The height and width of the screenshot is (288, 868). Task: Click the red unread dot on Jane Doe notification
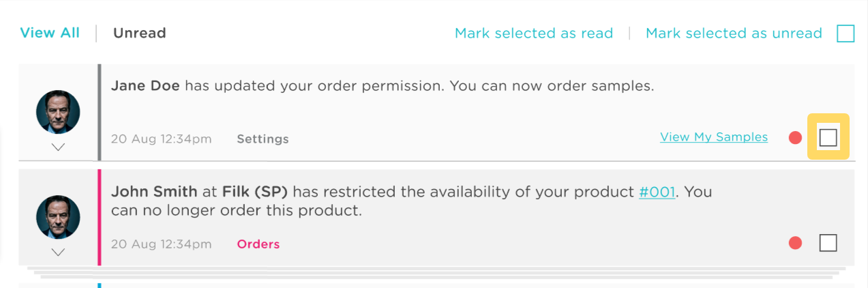click(795, 138)
